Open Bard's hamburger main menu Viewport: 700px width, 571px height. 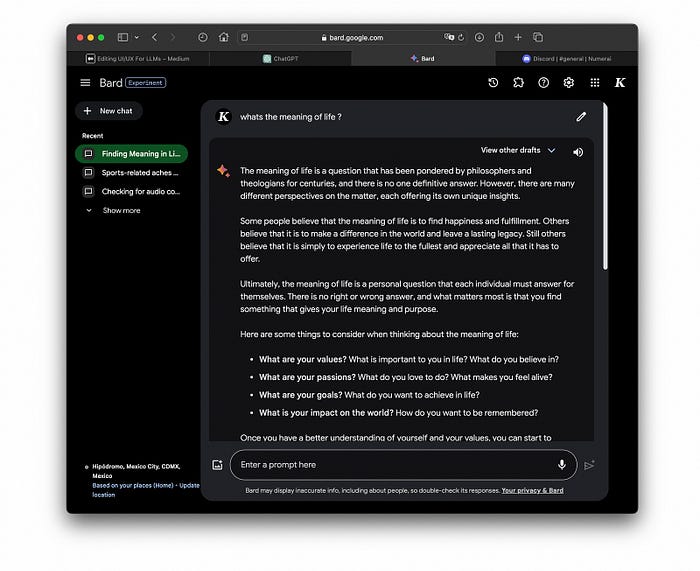pos(85,83)
